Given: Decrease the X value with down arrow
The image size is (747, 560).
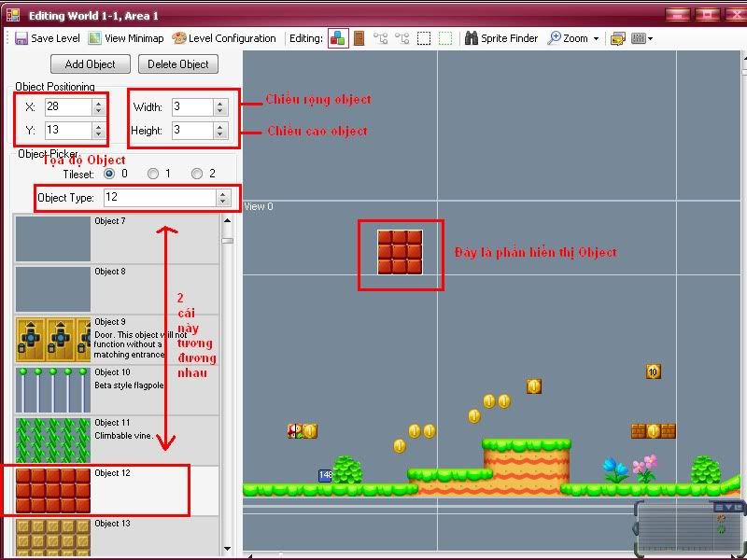Looking at the screenshot, I should [x=99, y=111].
